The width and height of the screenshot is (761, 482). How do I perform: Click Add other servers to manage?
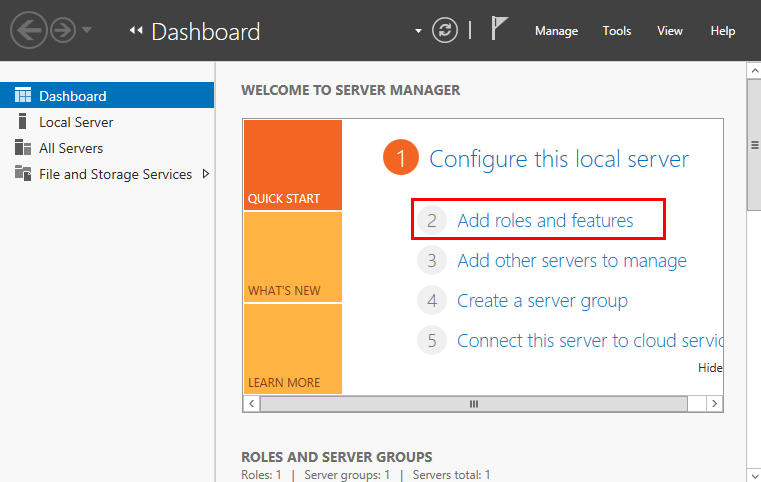572,261
